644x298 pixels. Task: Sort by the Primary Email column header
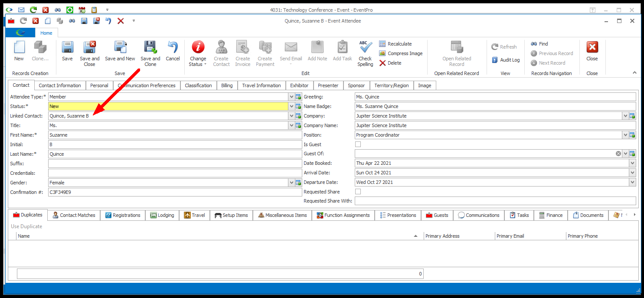pyautogui.click(x=530, y=236)
